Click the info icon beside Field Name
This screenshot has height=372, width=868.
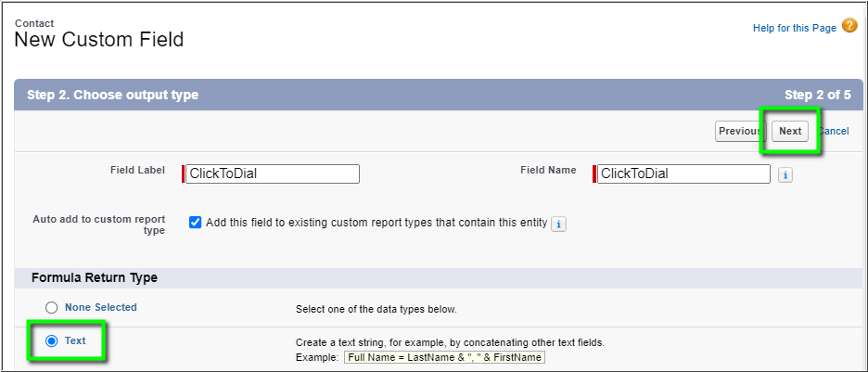point(785,175)
